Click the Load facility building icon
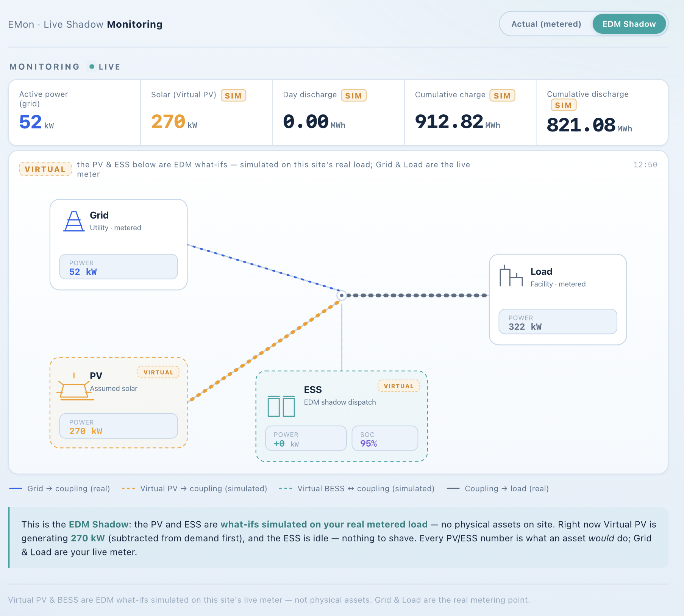 click(x=511, y=276)
